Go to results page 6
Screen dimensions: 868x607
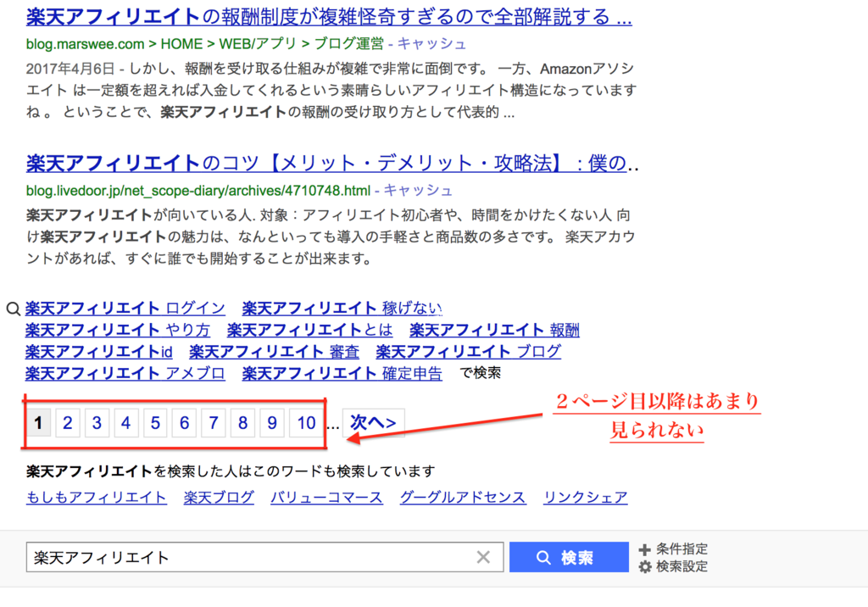[184, 423]
